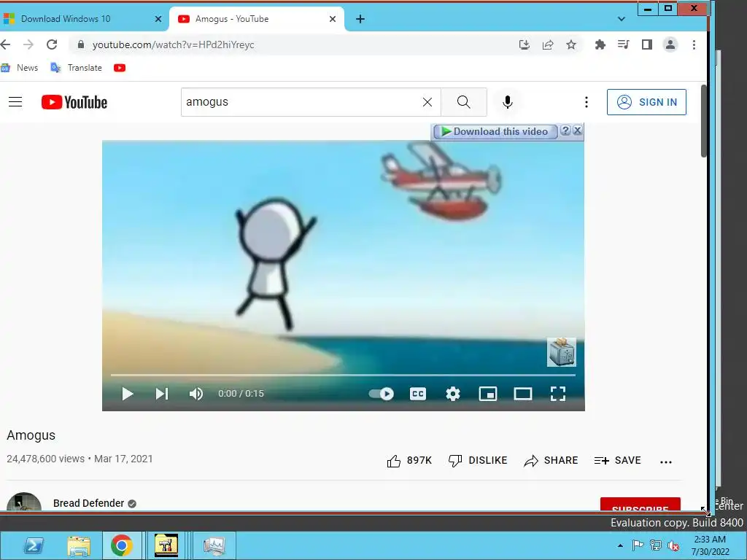Save video to playlist

(617, 461)
